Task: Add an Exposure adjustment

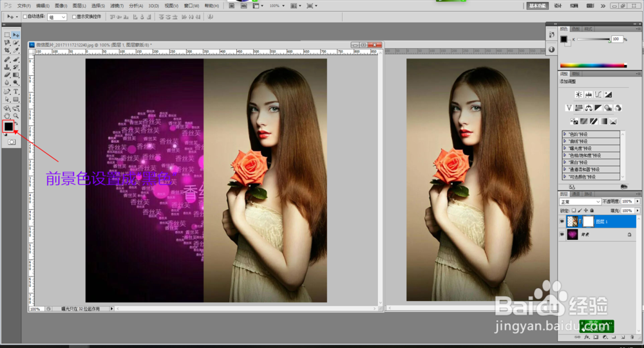Action: [609, 95]
